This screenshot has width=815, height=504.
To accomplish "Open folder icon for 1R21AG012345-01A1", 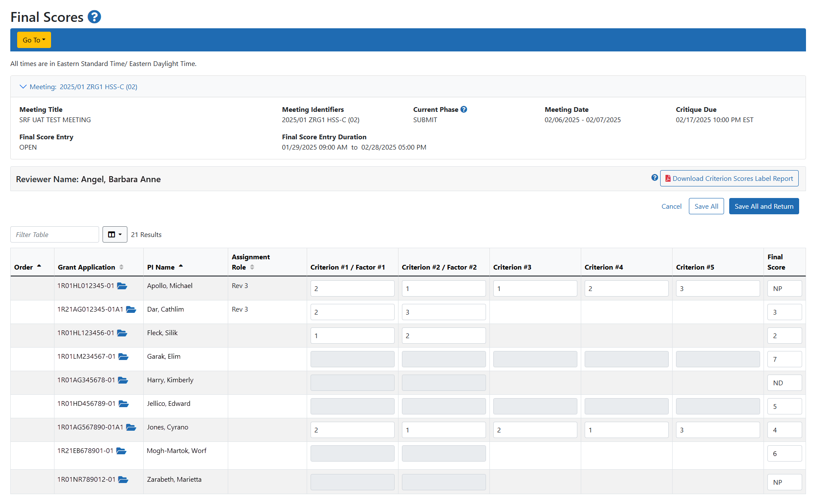I will (x=131, y=310).
